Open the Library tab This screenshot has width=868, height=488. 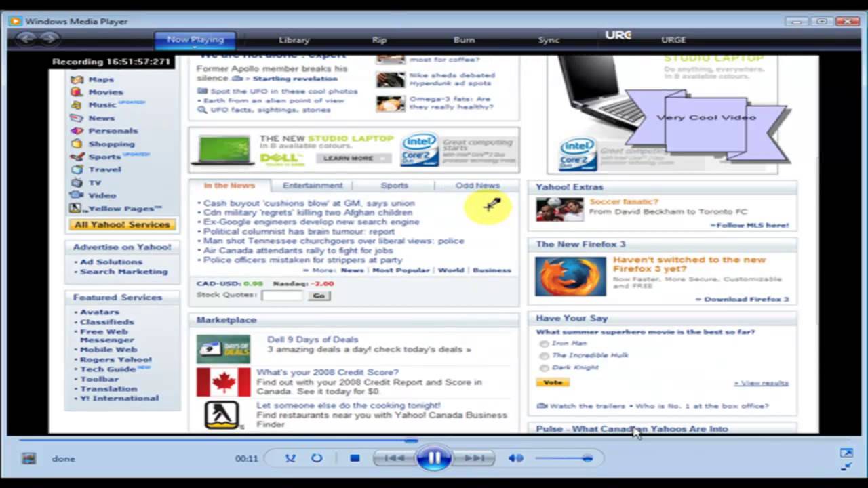coord(294,40)
